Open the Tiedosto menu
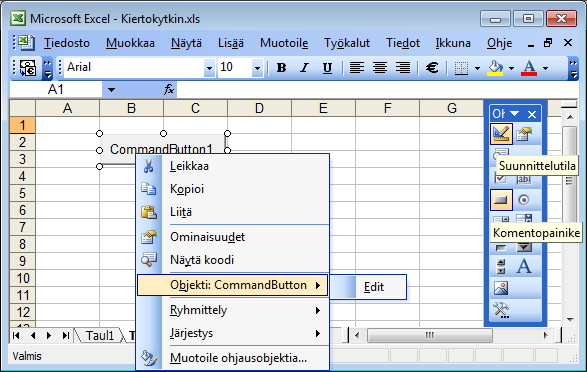Viewport: 587px width, 372px height. pos(67,43)
